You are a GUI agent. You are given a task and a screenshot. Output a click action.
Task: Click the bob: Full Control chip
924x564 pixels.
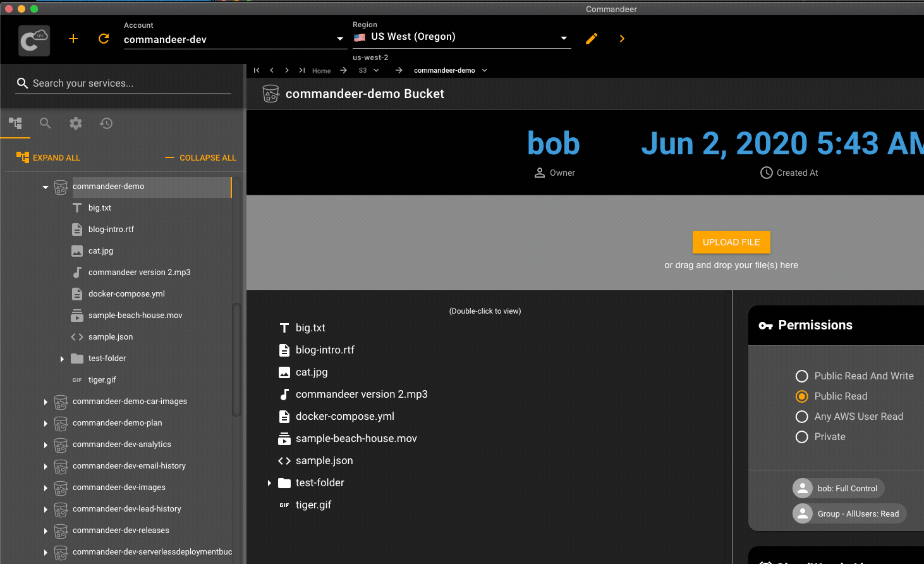tap(839, 488)
